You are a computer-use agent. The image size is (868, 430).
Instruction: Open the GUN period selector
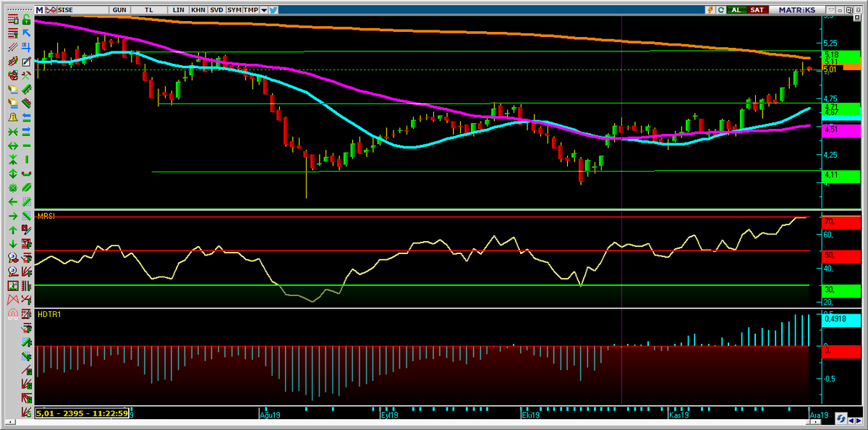[120, 10]
